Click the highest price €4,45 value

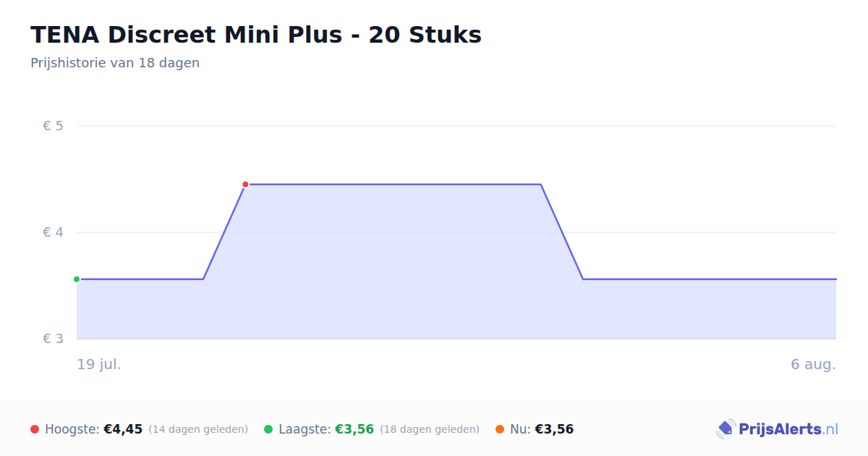123,429
